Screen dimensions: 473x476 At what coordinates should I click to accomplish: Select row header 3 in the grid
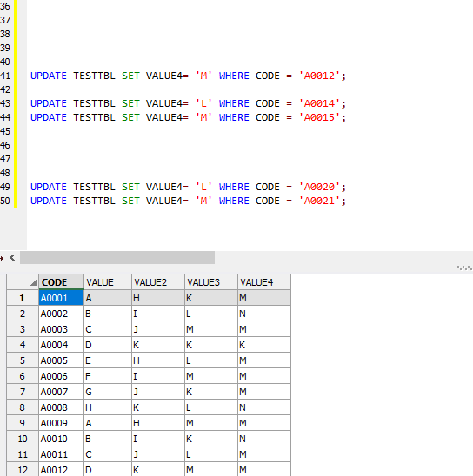pyautogui.click(x=23, y=329)
